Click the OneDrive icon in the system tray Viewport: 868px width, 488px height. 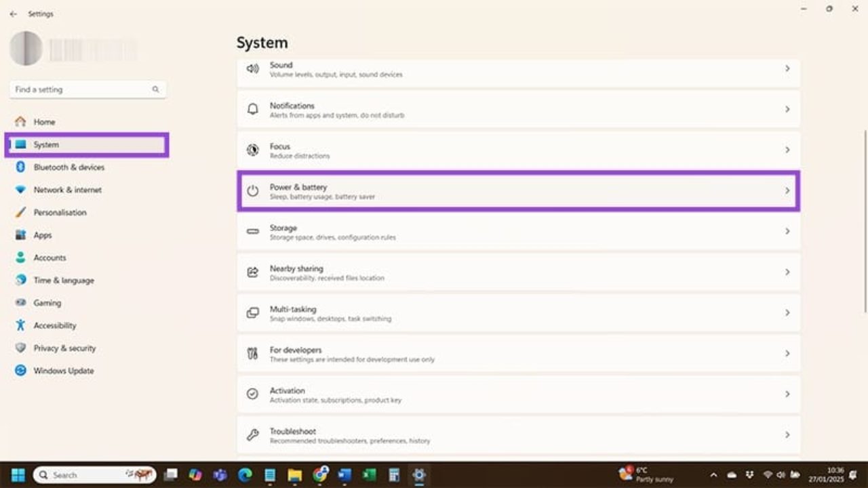coord(730,475)
